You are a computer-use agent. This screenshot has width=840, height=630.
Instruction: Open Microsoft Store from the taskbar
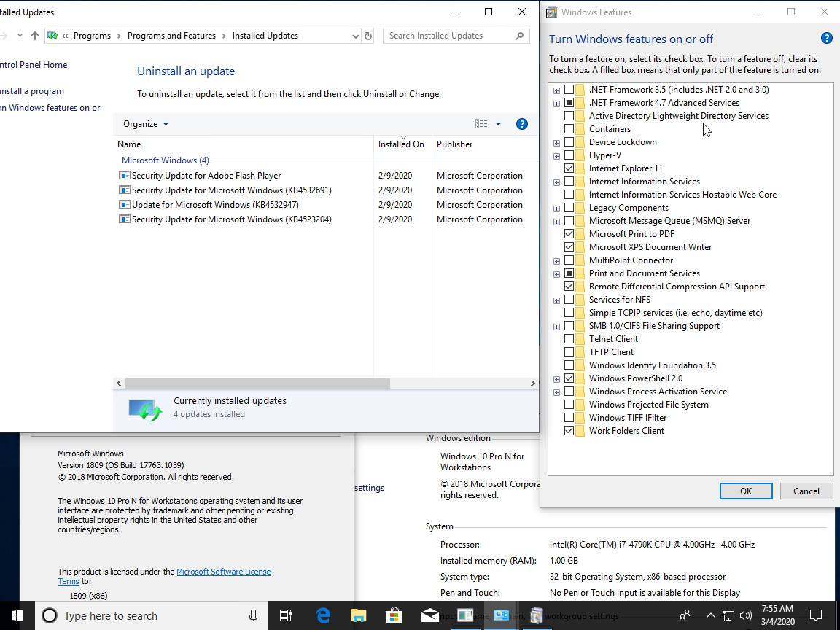[394, 615]
